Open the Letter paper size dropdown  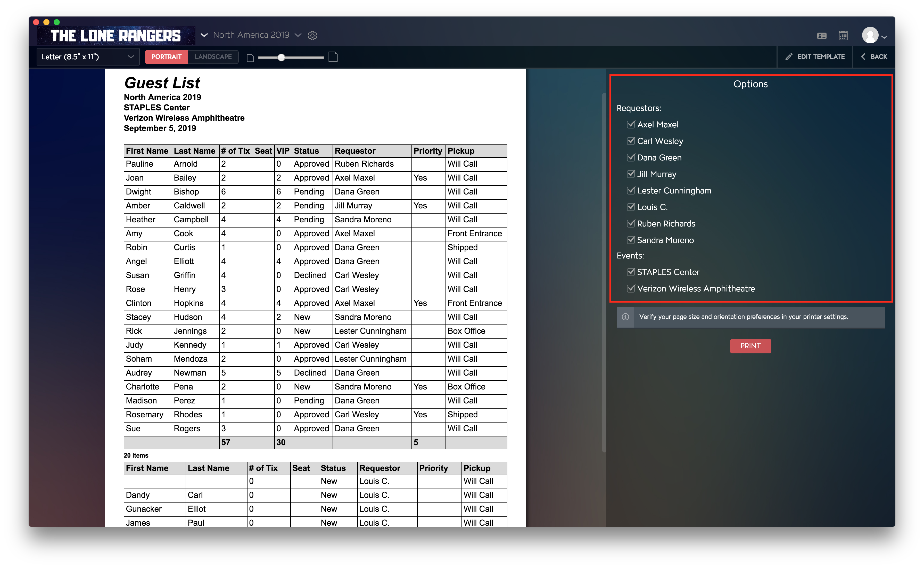88,57
